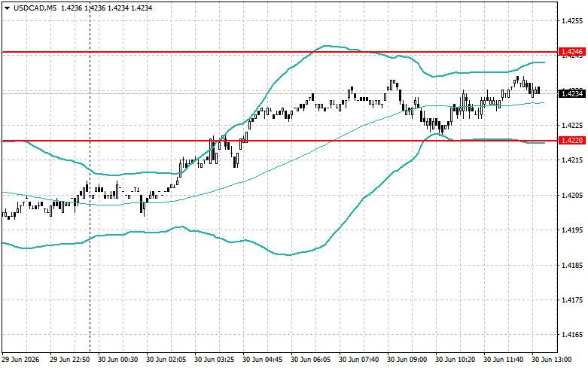Screen dimensions: 588x368
Task: Select the 29 Jun 2026 time label
Action: pyautogui.click(x=20, y=360)
